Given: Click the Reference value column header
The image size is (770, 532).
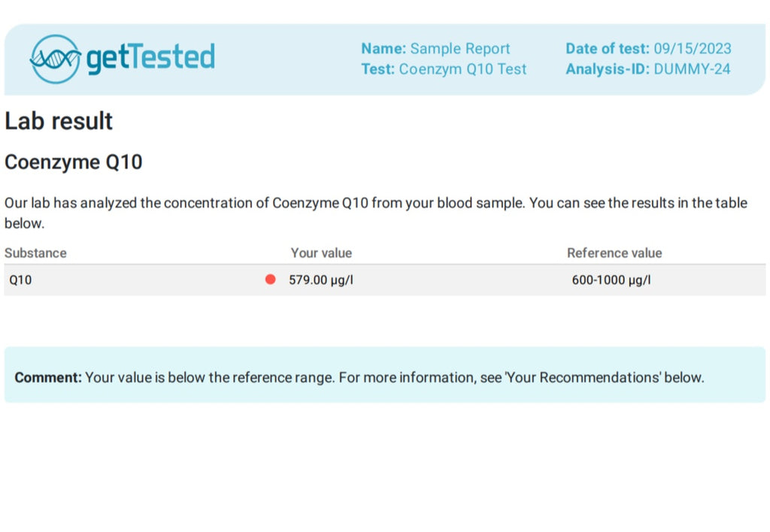Looking at the screenshot, I should click(614, 253).
